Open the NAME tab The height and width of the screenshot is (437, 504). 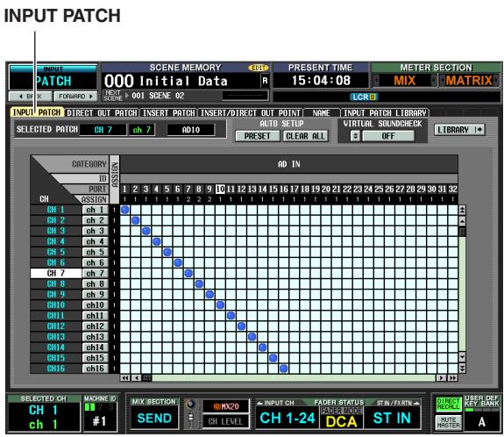pyautogui.click(x=322, y=113)
